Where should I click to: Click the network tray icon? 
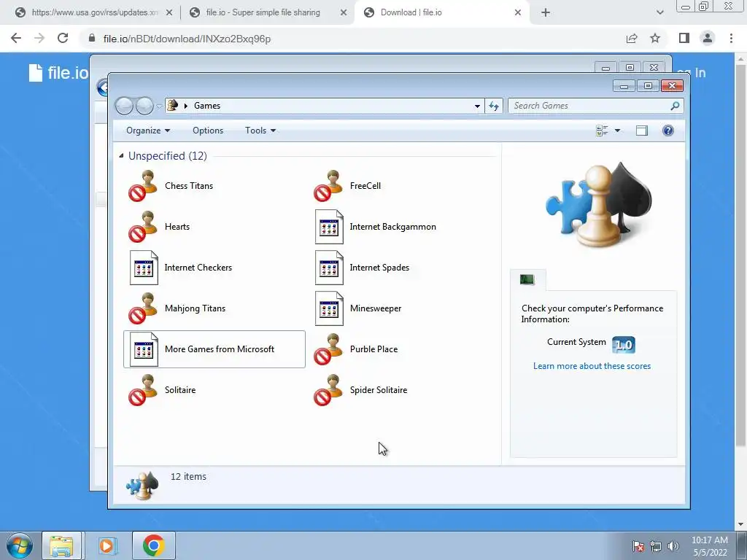(656, 546)
